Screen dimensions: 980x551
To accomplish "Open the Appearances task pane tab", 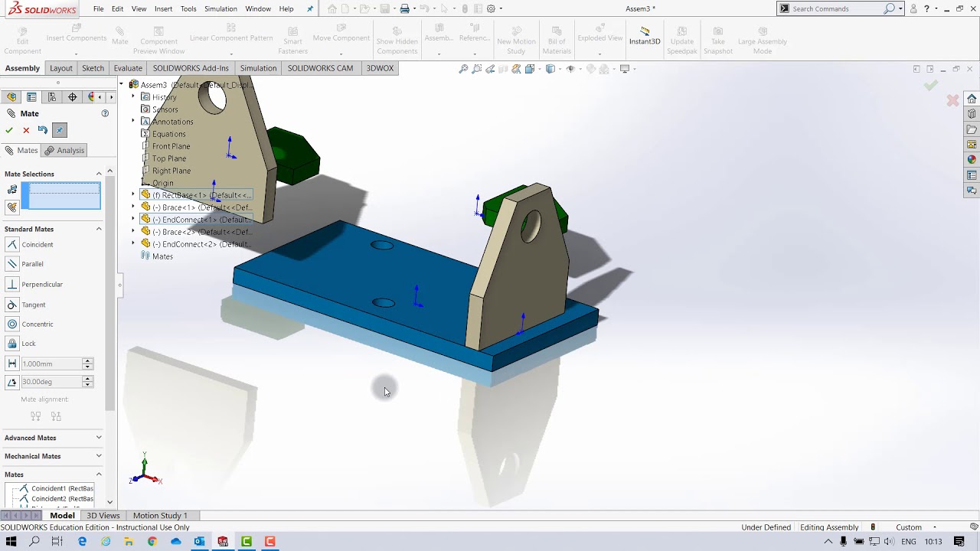I will click(972, 160).
